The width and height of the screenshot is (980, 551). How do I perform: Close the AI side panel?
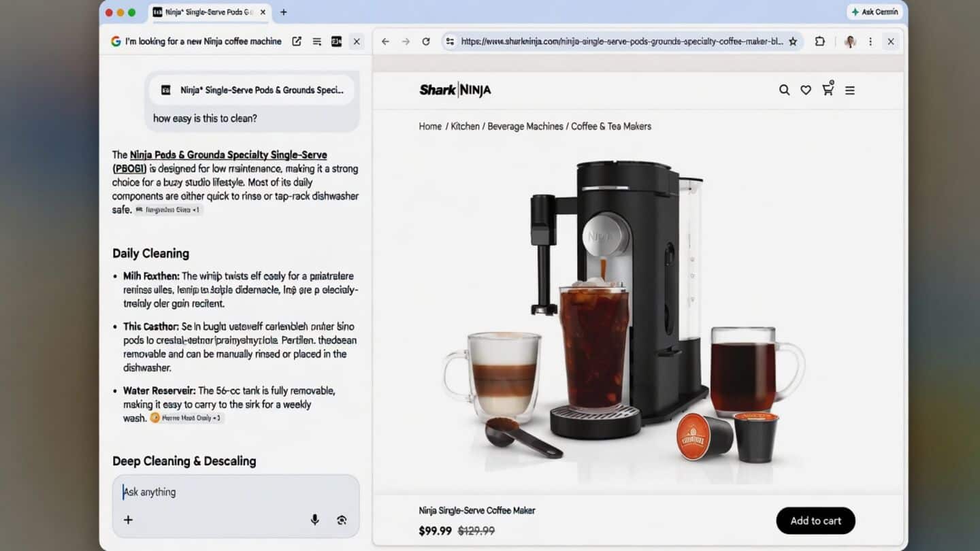356,41
